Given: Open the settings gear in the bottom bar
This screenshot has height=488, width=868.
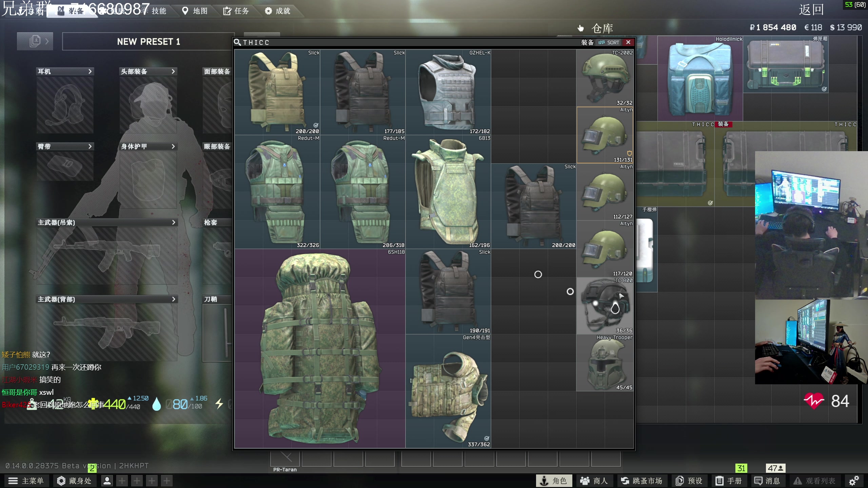Looking at the screenshot, I should 854,481.
